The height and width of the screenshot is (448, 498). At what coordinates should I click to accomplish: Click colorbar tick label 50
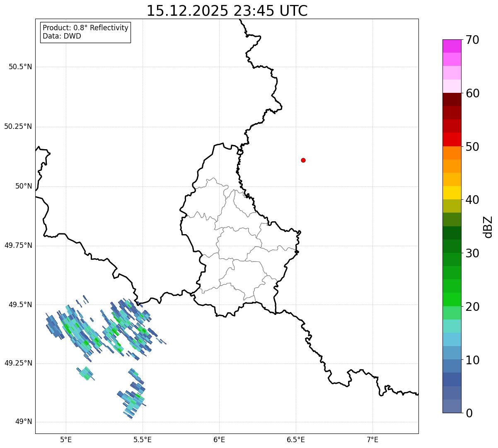coord(473,147)
